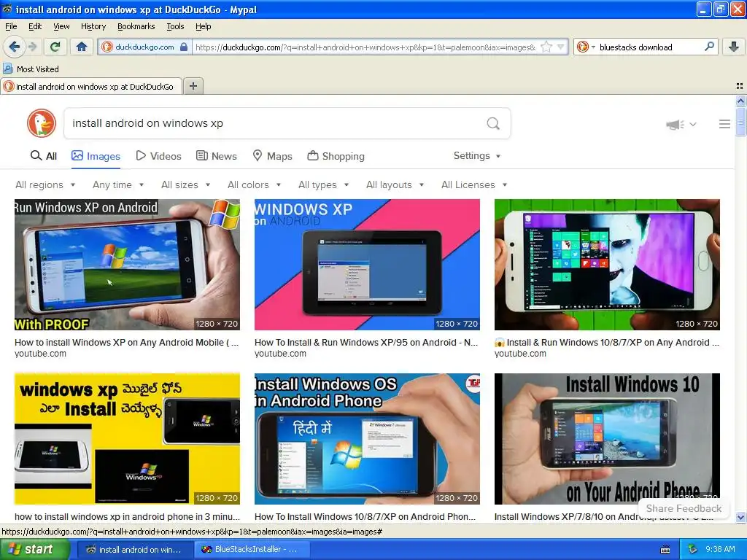Switch to the Videos tab
Image resolution: width=747 pixels, height=560 pixels.
[158, 156]
